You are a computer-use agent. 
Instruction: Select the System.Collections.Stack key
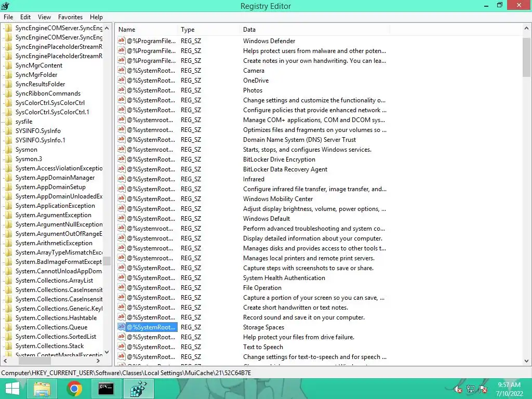click(x=49, y=345)
